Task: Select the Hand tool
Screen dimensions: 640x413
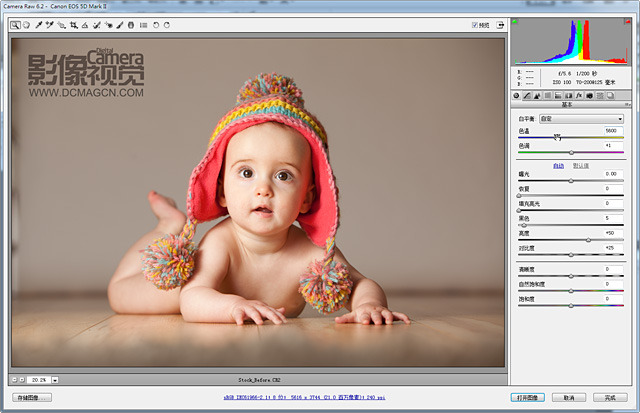Action: pyautogui.click(x=27, y=25)
